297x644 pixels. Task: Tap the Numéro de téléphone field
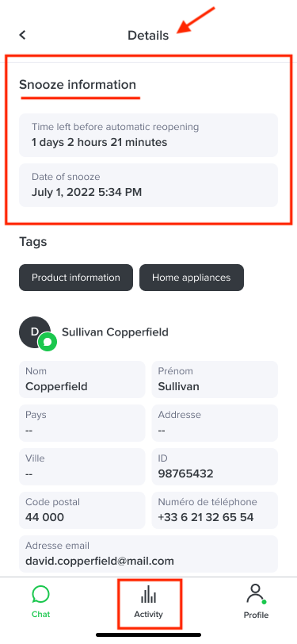[215, 510]
